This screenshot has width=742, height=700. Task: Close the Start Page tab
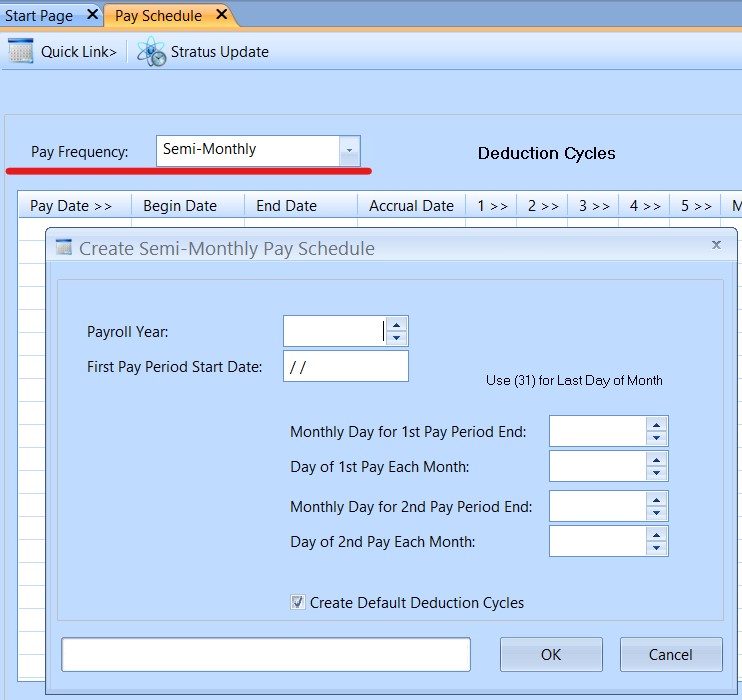point(93,15)
